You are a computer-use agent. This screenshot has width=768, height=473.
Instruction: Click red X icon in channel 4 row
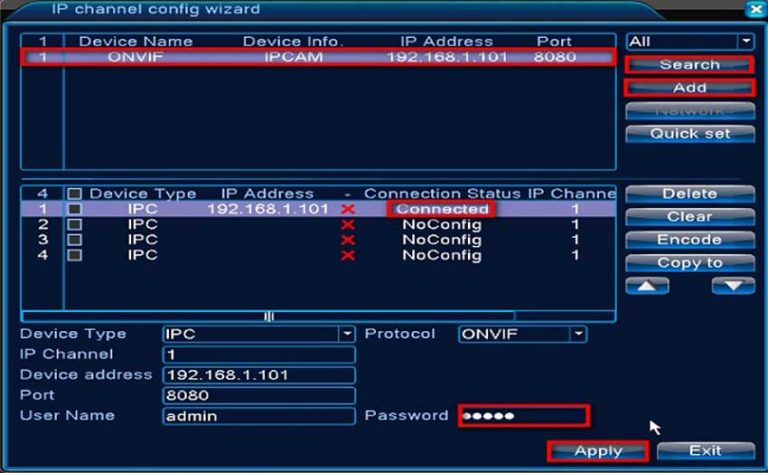348,255
